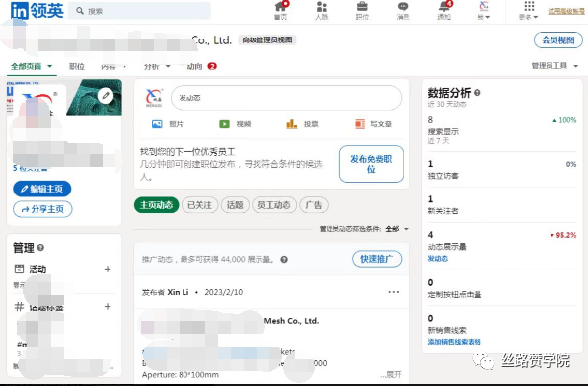Open 职位 jobs briefcase icon
588x386 pixels.
point(362,11)
